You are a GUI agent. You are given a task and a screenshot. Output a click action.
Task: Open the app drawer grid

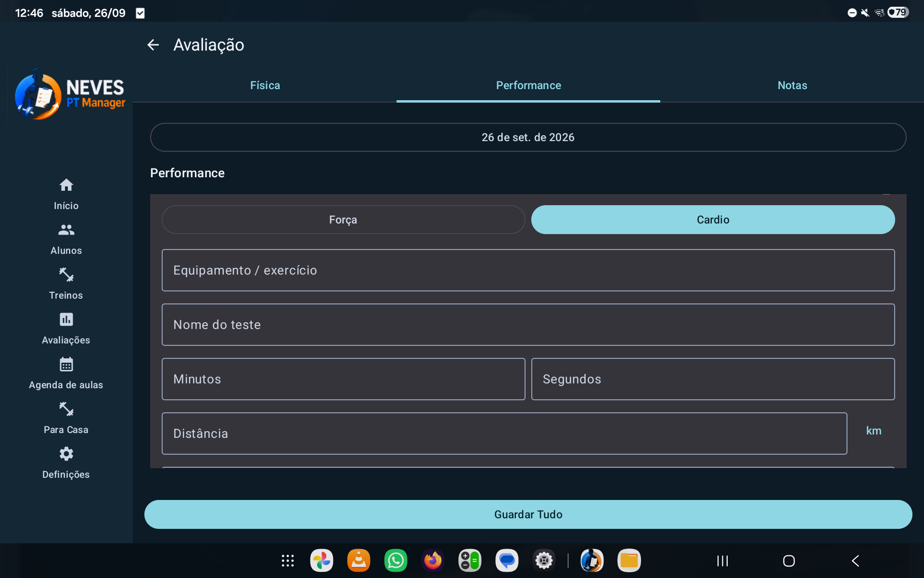pyautogui.click(x=288, y=561)
